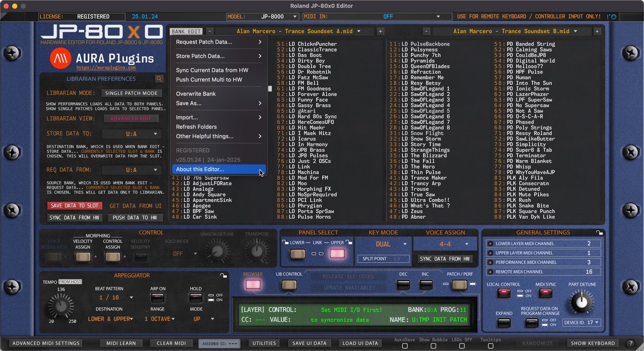Open the 'Import...' submenu
644x351 pixels.
click(x=187, y=117)
